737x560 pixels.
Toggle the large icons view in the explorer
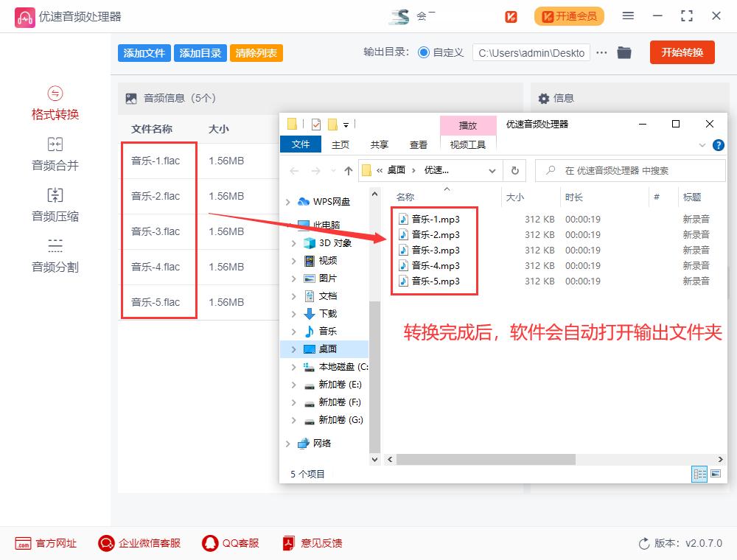click(715, 474)
